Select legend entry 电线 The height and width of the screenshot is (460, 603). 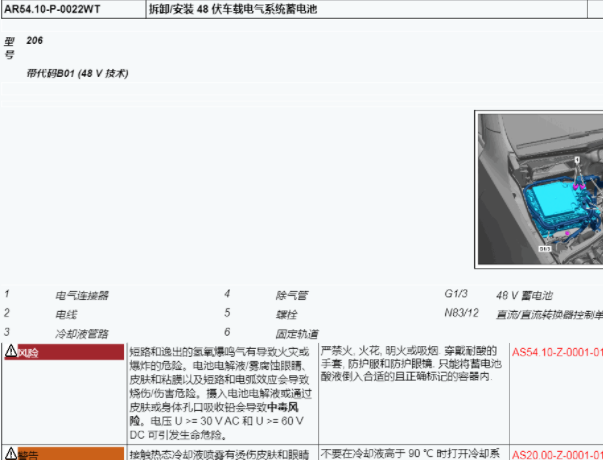[x=66, y=315]
